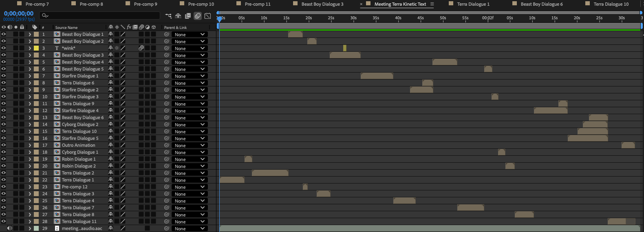Click the audio speaker column header icon
644x232 pixels.
tap(10, 27)
